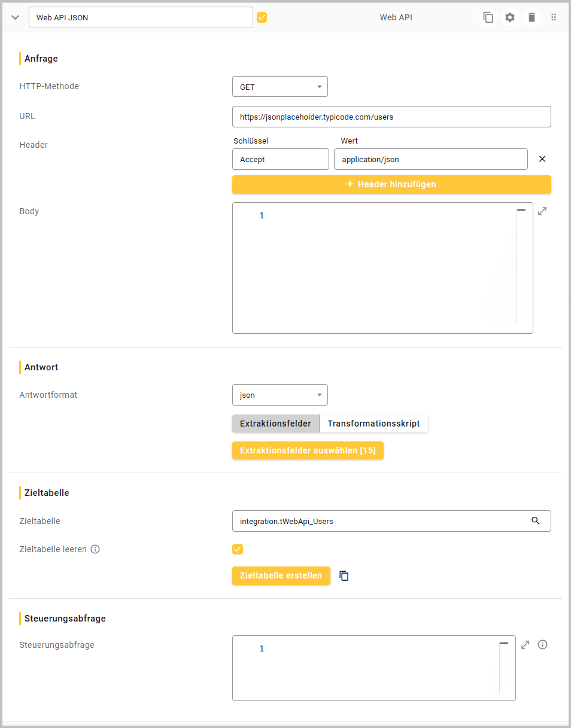Show info about Steuerungsabfrage
The height and width of the screenshot is (728, 571).
point(542,645)
